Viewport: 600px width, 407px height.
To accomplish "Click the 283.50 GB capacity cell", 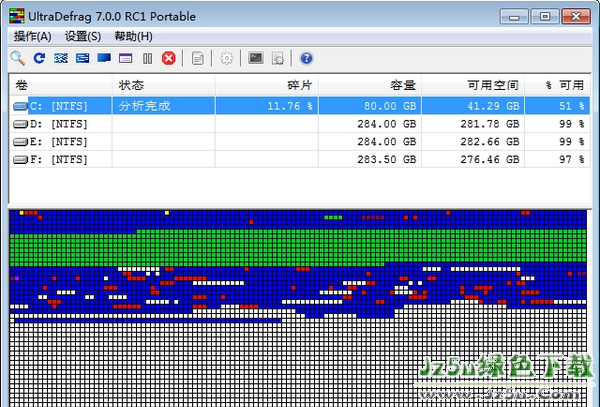I will click(x=370, y=159).
